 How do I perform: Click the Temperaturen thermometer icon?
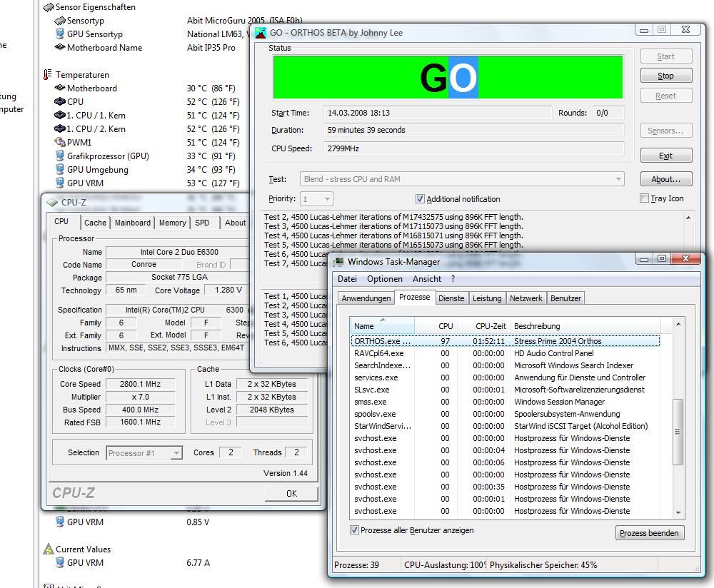[47, 74]
